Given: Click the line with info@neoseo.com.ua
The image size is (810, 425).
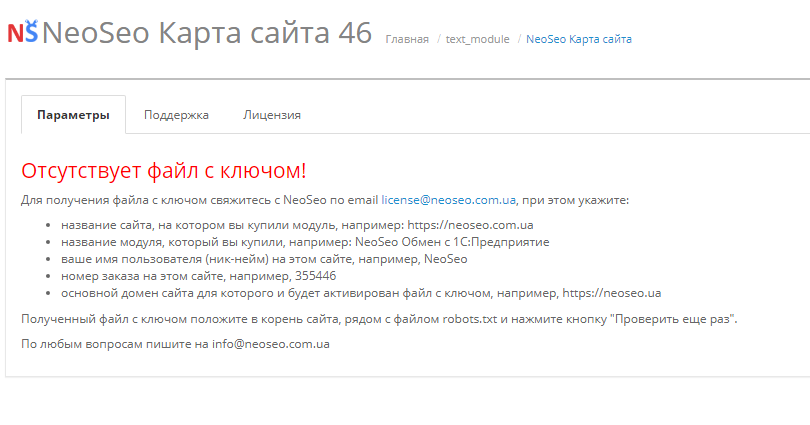Looking at the screenshot, I should pos(175,344).
